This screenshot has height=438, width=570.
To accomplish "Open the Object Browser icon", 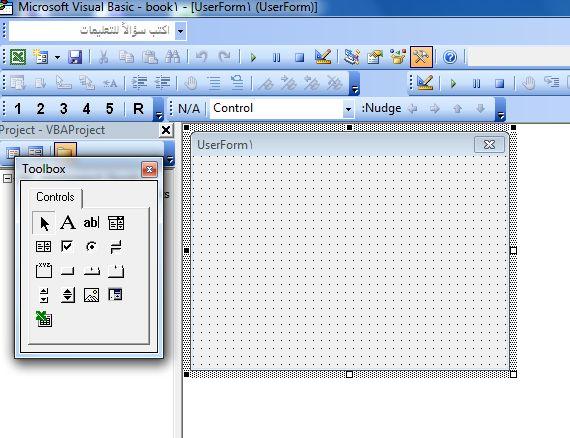I will (398, 57).
